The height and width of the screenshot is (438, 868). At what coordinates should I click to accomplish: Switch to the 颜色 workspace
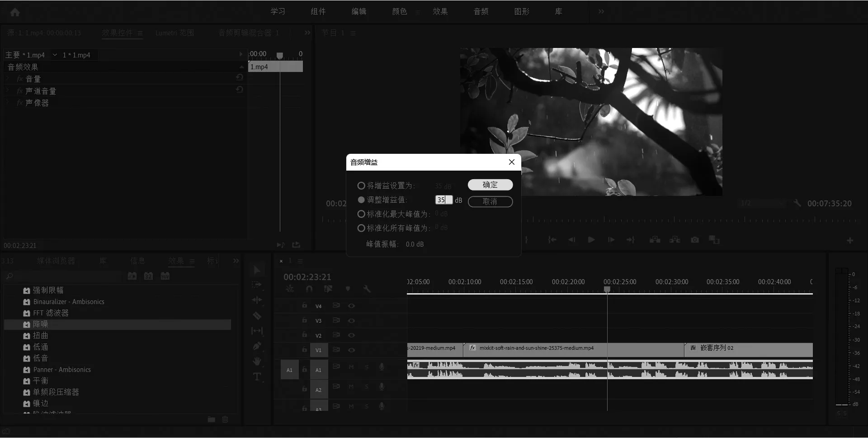click(400, 11)
